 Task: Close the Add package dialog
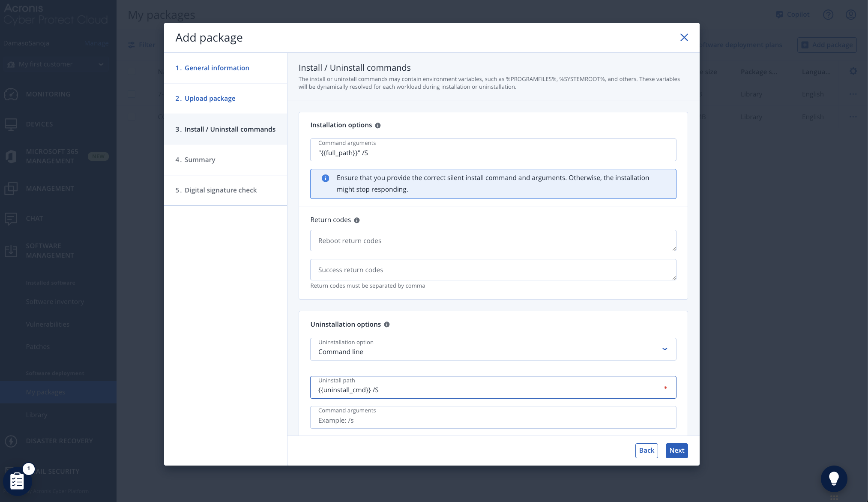click(x=684, y=38)
